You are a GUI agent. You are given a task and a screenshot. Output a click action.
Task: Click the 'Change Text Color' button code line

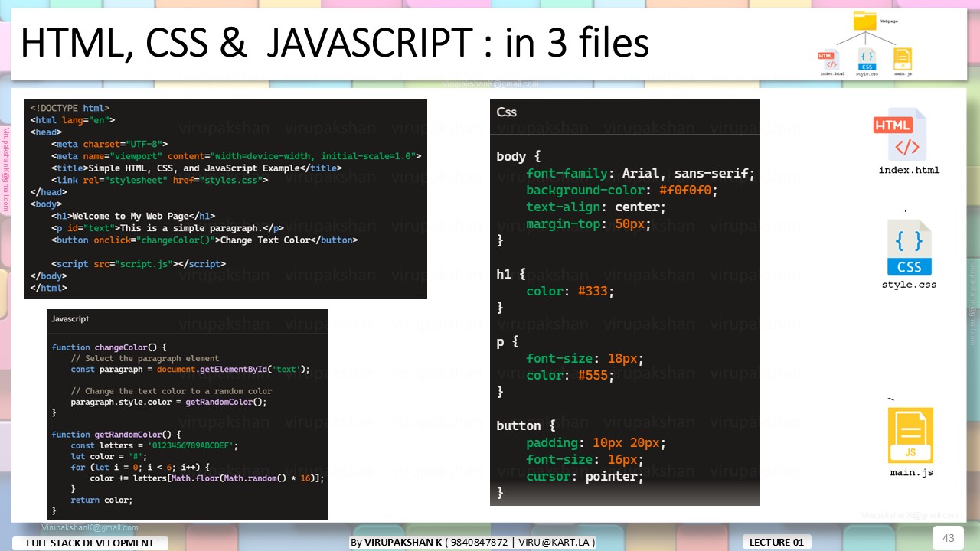[x=205, y=240]
